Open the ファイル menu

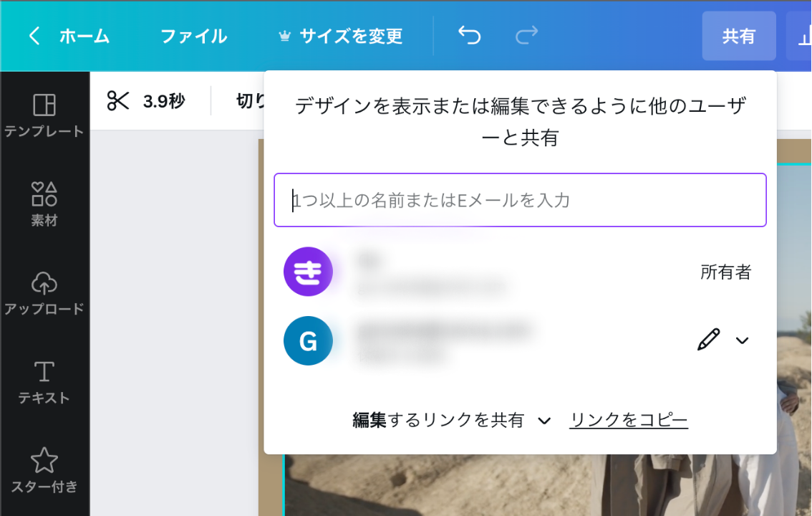[193, 36]
